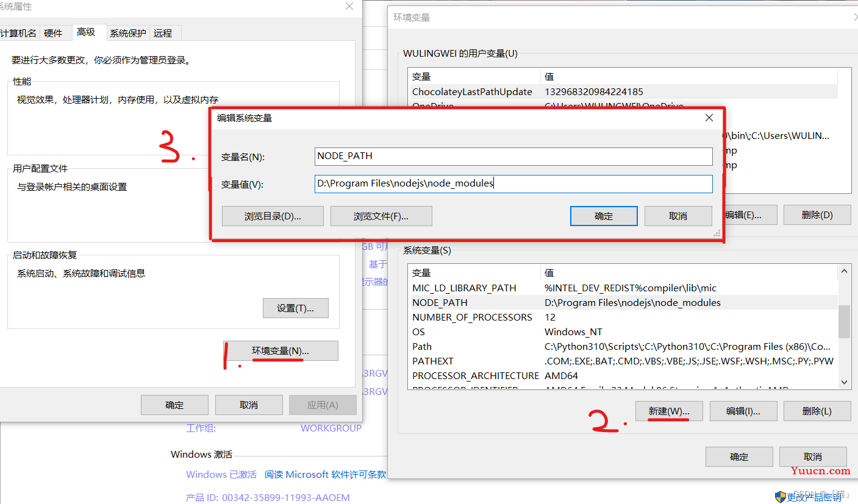Select the OS system variable row
The height and width of the screenshot is (504, 858).
click(x=623, y=332)
